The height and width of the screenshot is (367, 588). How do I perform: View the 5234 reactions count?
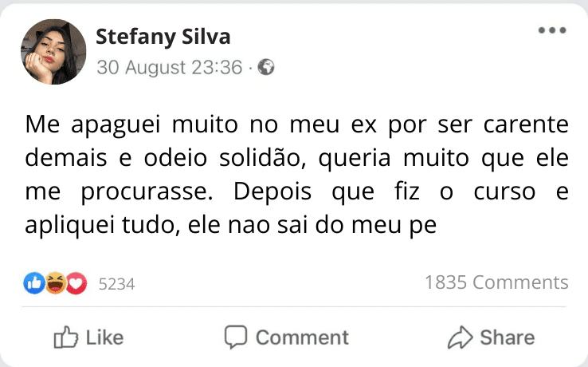(x=116, y=283)
